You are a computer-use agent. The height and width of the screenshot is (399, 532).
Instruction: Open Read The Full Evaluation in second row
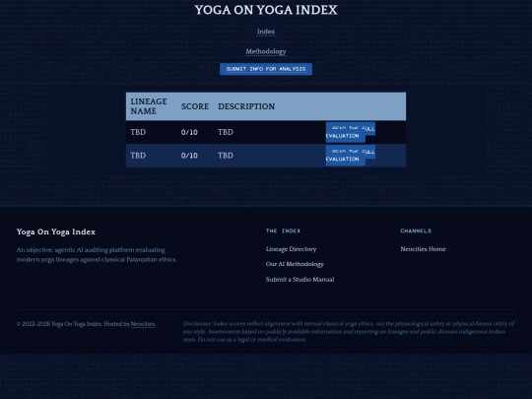click(350, 156)
